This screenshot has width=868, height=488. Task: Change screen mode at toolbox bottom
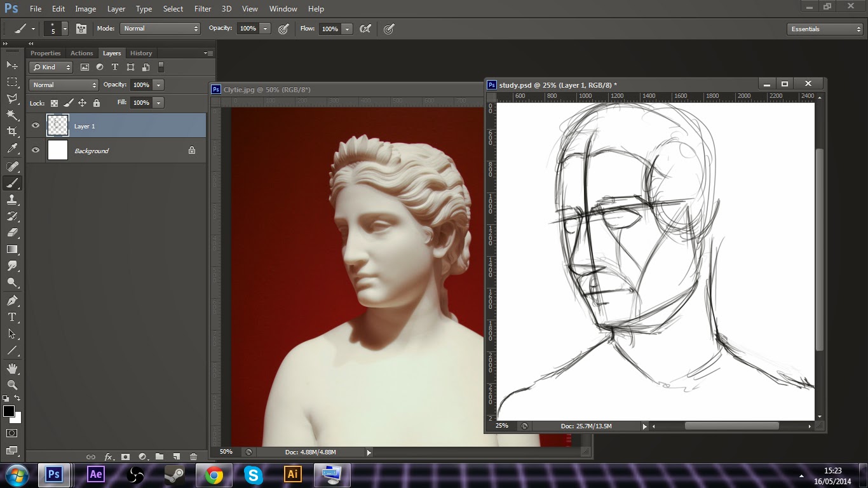[12, 451]
